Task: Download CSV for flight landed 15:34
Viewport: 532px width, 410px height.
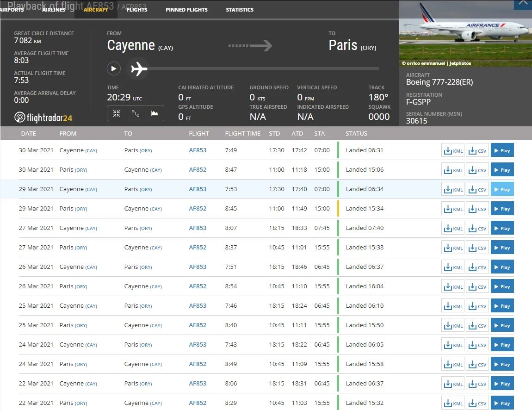Action: [x=477, y=209]
